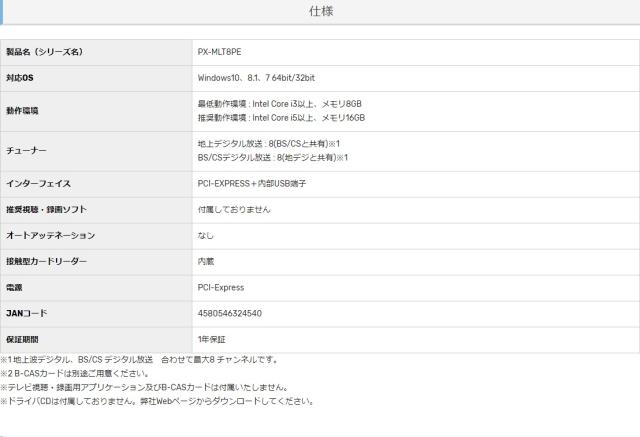Select the 地上デジタル放送 tuner line
Viewport: 640px width, 437px height.
[269, 144]
